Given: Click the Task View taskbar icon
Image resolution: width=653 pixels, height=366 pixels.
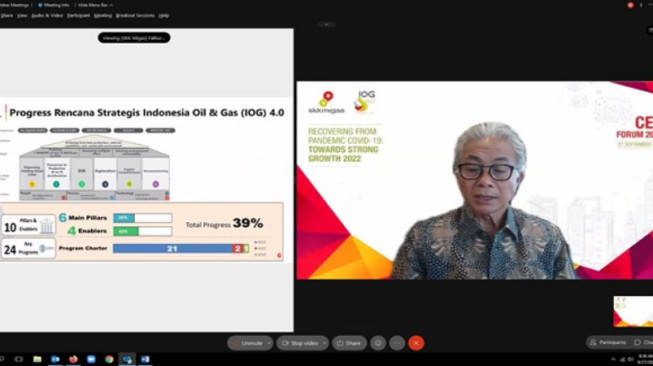Looking at the screenshot, I should [x=19, y=359].
